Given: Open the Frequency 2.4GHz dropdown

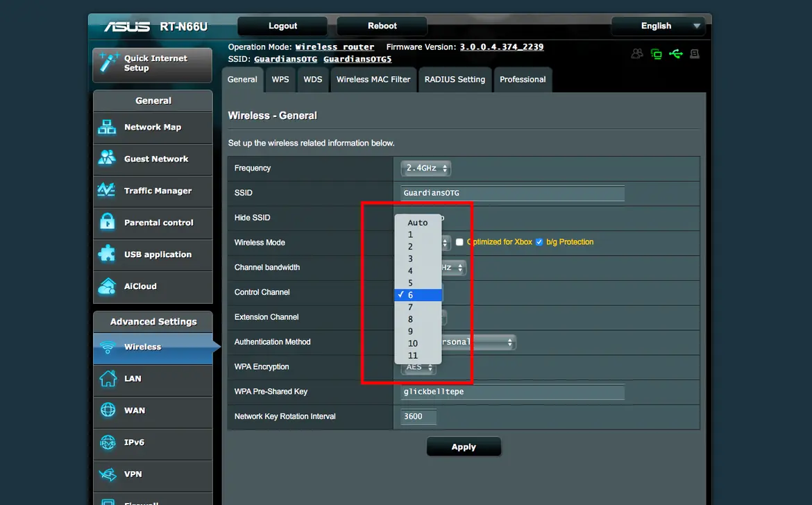Looking at the screenshot, I should pyautogui.click(x=425, y=168).
